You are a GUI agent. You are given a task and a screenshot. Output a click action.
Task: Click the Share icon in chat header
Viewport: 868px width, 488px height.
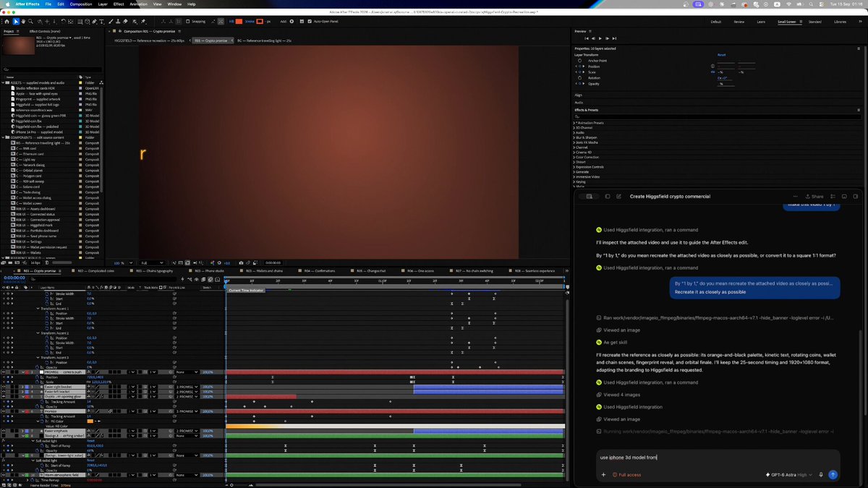pyautogui.click(x=814, y=196)
